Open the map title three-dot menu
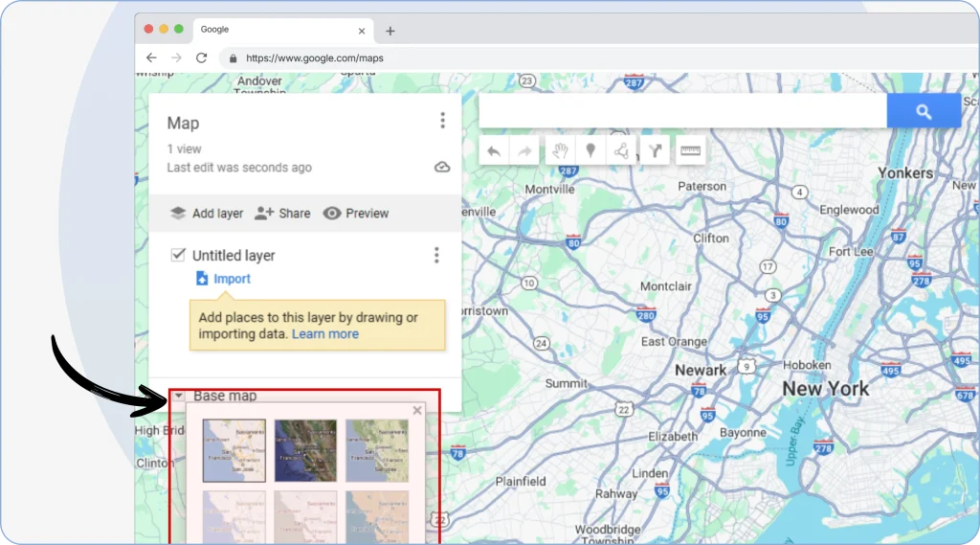The height and width of the screenshot is (545, 980). (442, 120)
